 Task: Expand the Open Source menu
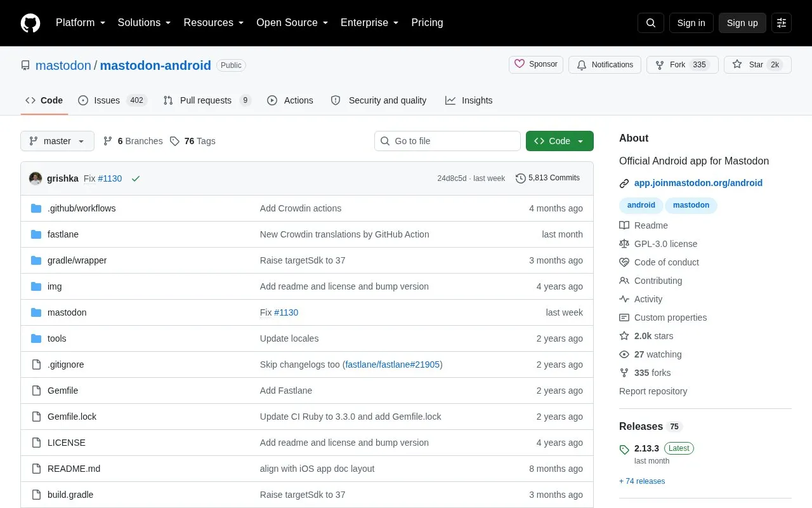click(292, 23)
